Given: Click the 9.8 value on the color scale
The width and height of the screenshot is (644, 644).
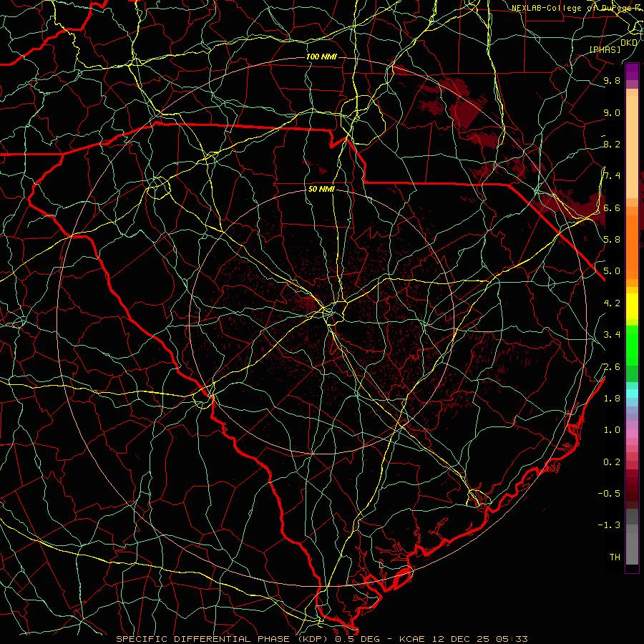Looking at the screenshot, I should (612, 81).
